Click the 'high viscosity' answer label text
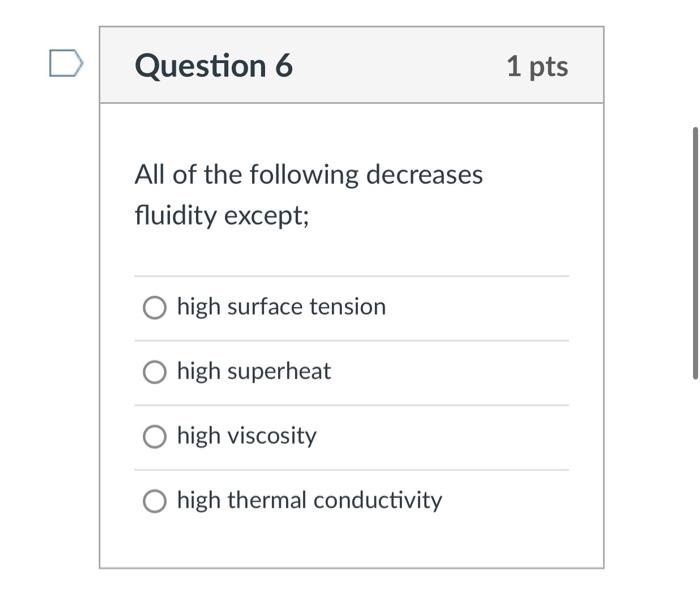This screenshot has width=700, height=595. click(x=246, y=436)
